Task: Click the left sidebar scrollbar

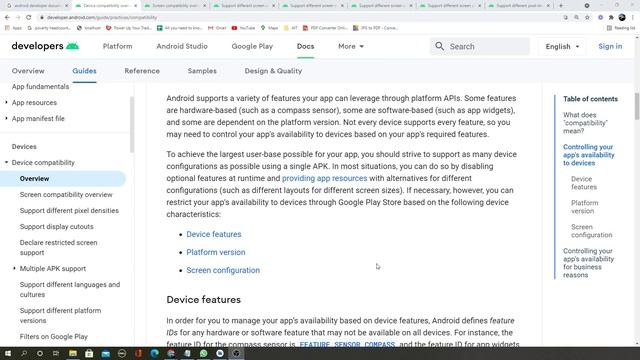Action: [132, 124]
